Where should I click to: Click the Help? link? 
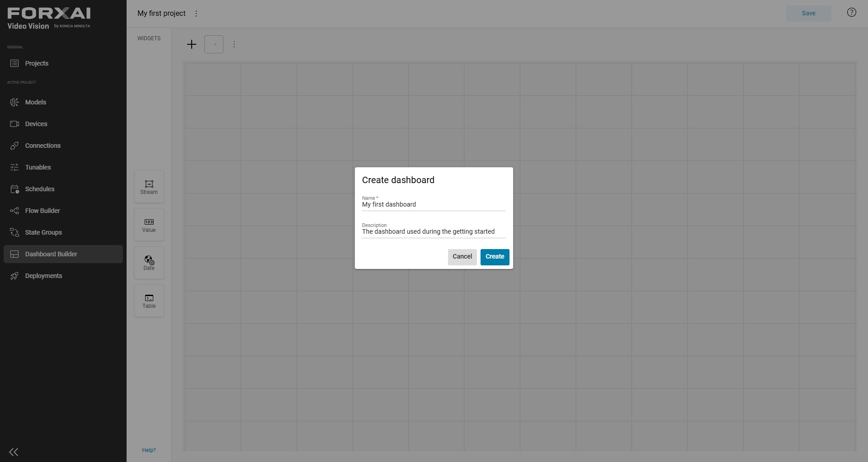coord(149,450)
